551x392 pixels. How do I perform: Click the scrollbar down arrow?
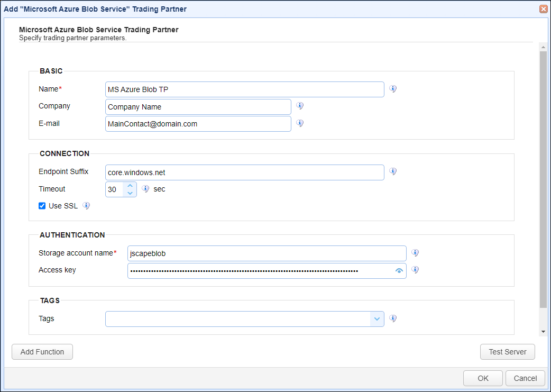(543, 332)
